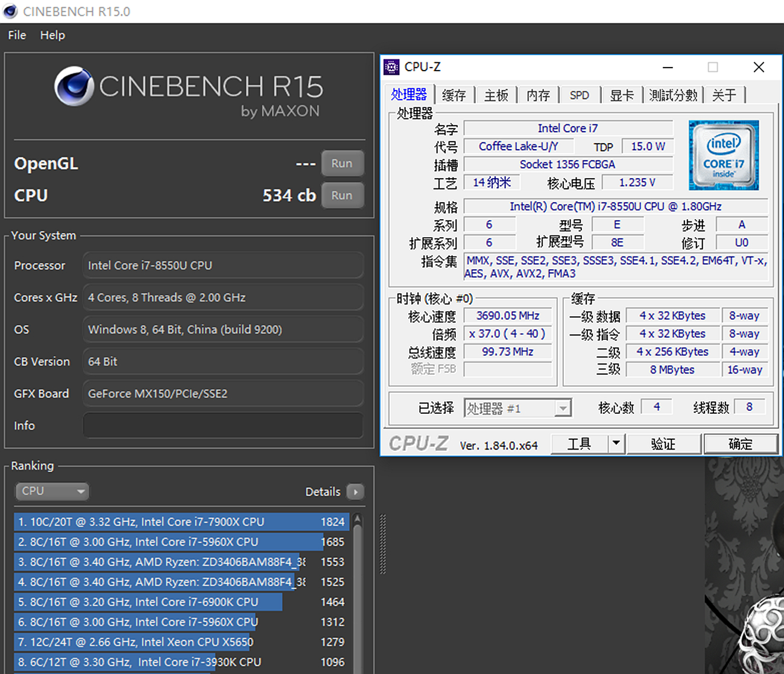The image size is (784, 674).
Task: Run the OpenGL benchmark
Action: pos(341,164)
